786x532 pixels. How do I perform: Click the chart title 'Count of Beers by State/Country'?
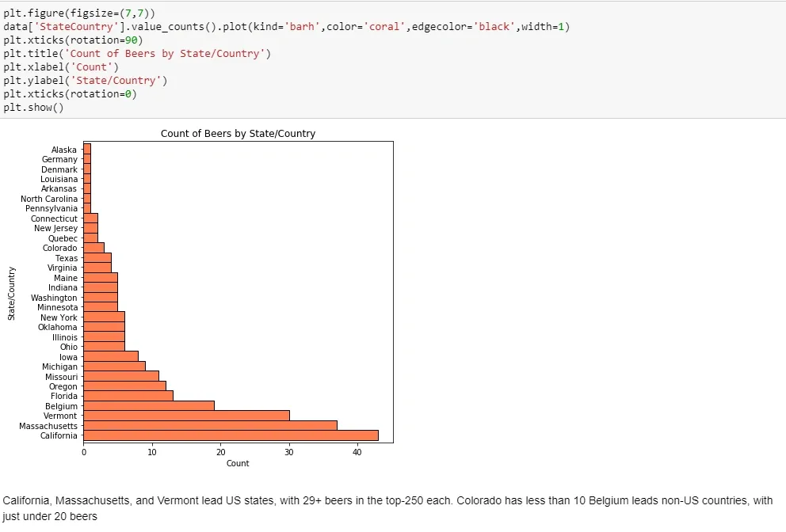[238, 134]
